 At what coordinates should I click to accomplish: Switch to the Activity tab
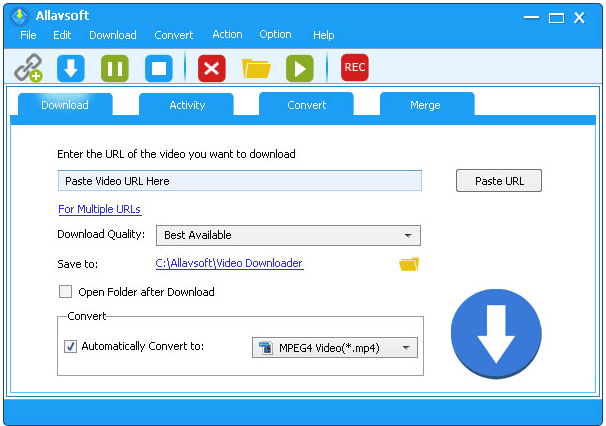186,105
